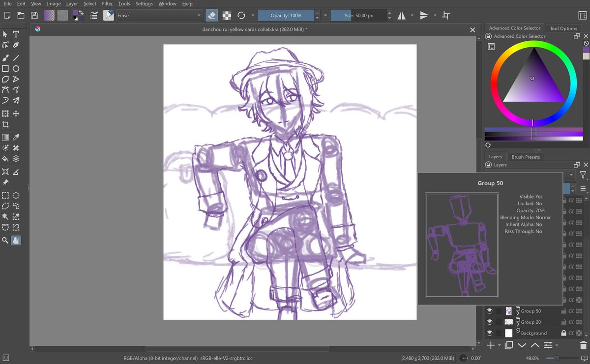The image size is (590, 364).
Task: Open the Layer menu
Action: [x=72, y=3]
